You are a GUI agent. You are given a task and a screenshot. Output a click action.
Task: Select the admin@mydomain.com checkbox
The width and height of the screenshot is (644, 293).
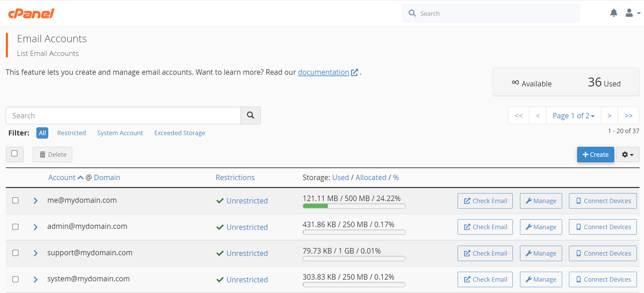coord(15,227)
